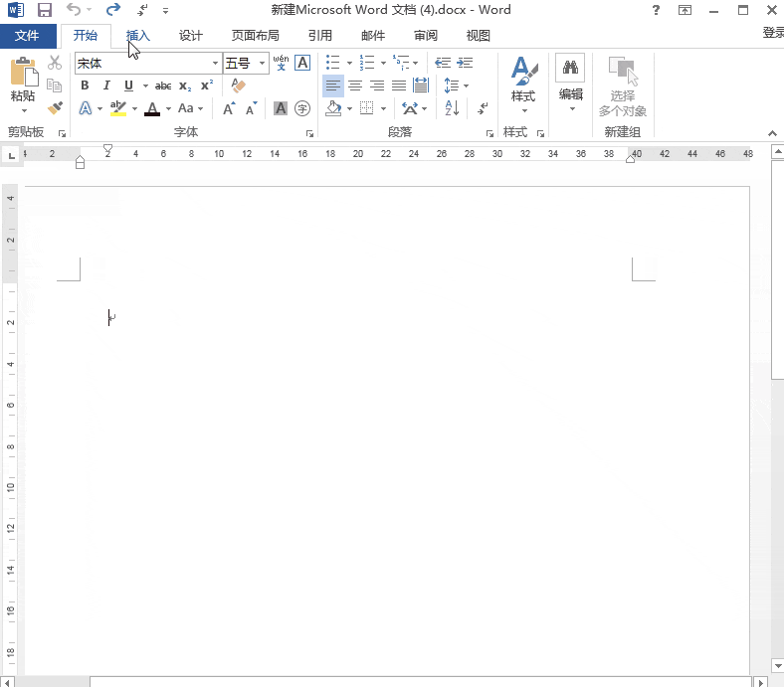
Task: Toggle Bold formatting
Action: pos(85,86)
